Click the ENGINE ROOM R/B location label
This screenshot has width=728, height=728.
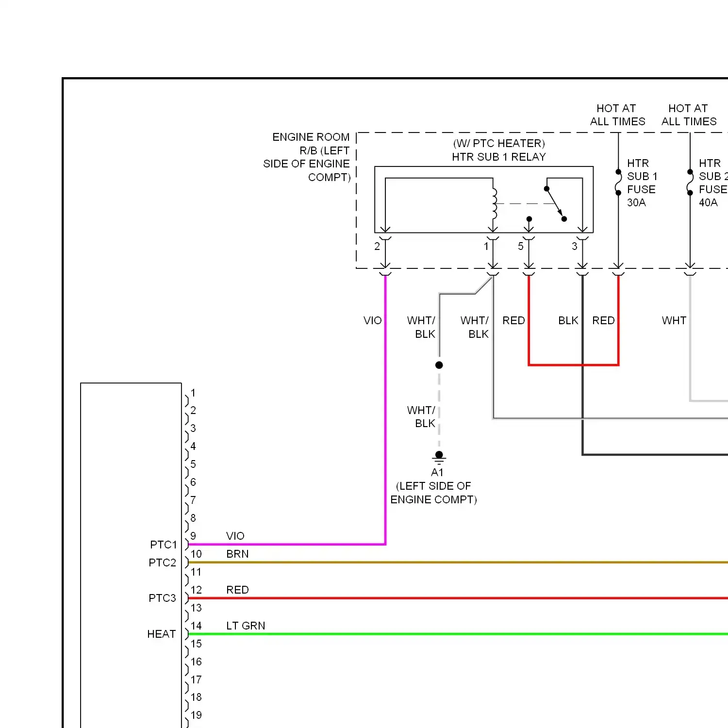pos(306,157)
